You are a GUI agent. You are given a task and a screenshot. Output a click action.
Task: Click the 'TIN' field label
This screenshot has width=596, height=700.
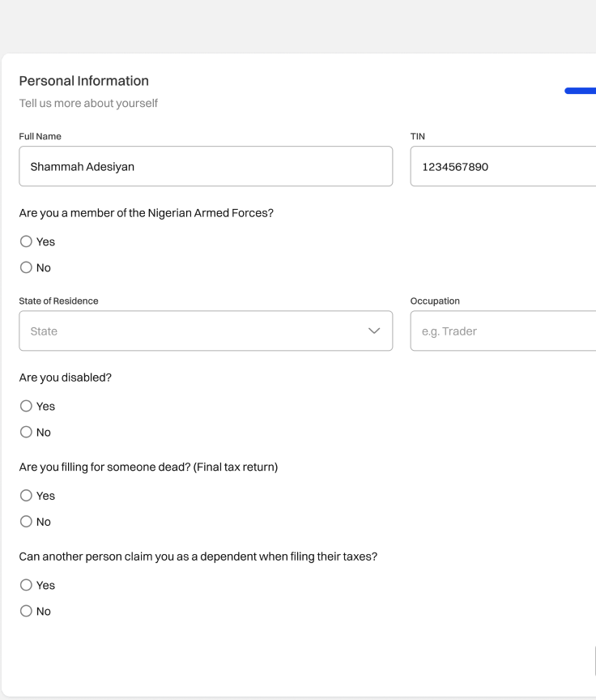418,136
